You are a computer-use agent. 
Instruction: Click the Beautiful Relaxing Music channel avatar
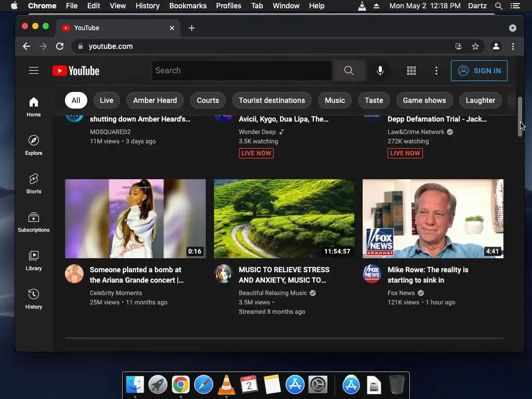[x=223, y=274]
